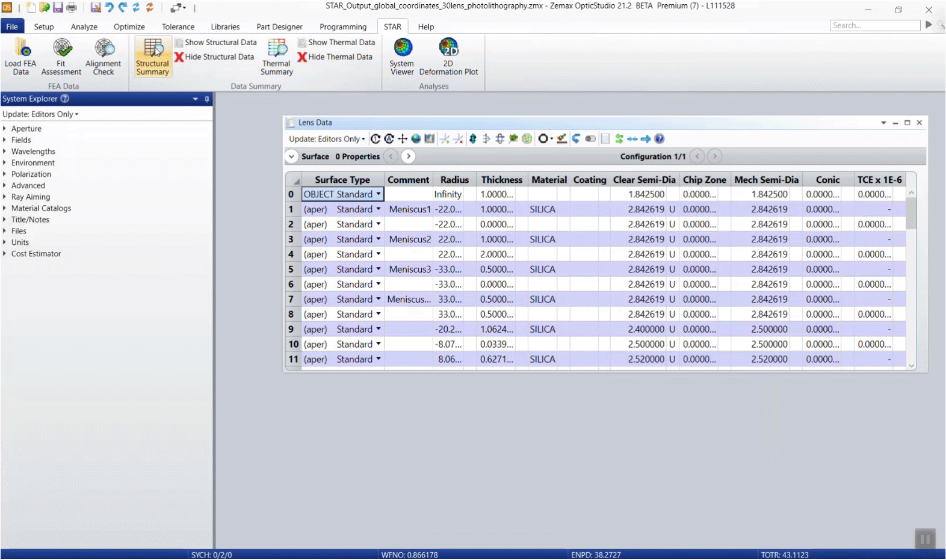Open the Fit Assessment tool

pos(61,57)
